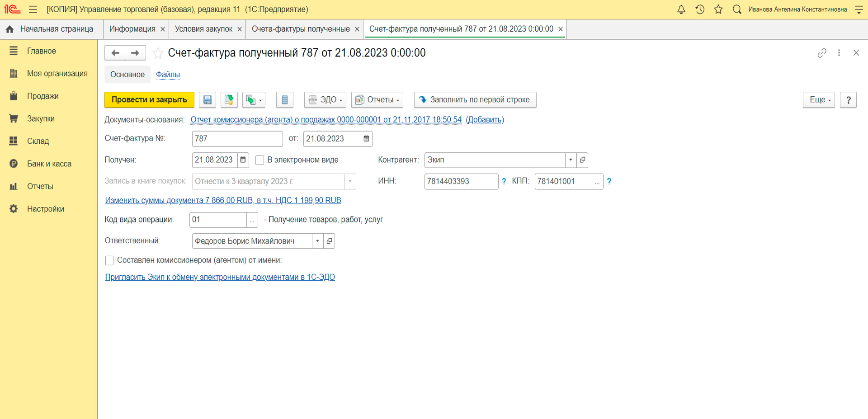Expand Контрагент dropdown arrow
Screen dimensions: 868x419
click(x=571, y=160)
